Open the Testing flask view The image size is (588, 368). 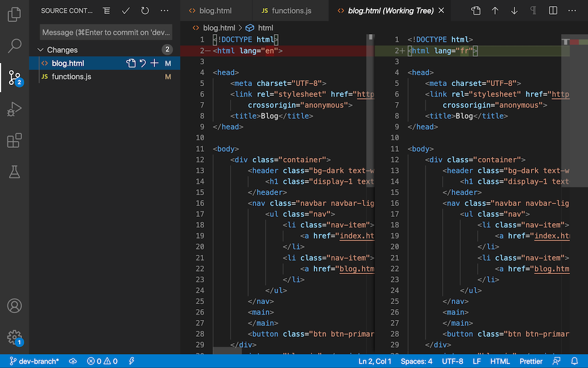coord(15,172)
